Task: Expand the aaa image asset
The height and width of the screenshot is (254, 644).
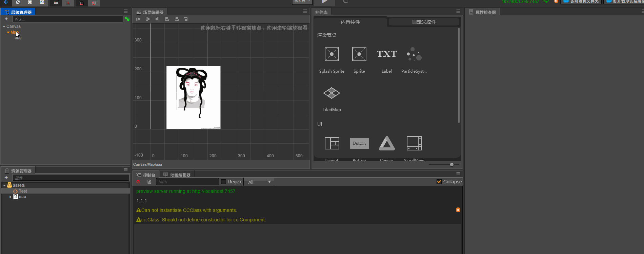Action: pos(10,197)
